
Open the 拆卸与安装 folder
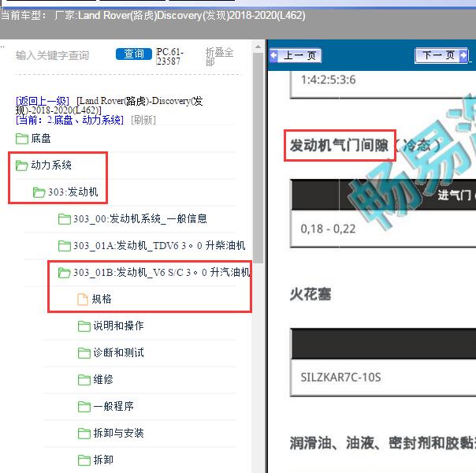click(118, 433)
